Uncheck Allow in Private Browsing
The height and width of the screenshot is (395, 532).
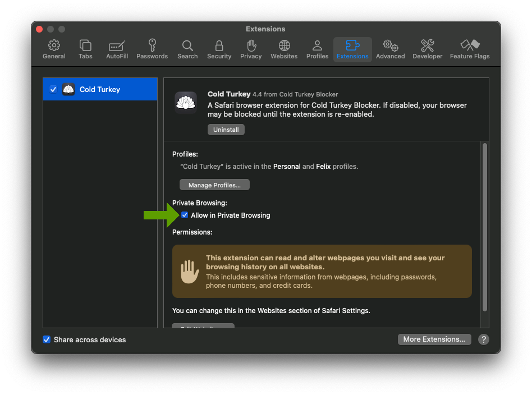(185, 215)
